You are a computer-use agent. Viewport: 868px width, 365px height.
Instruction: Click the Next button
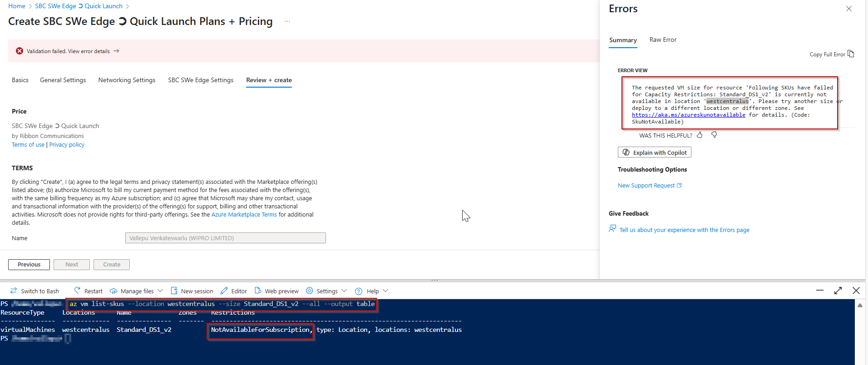tap(72, 265)
